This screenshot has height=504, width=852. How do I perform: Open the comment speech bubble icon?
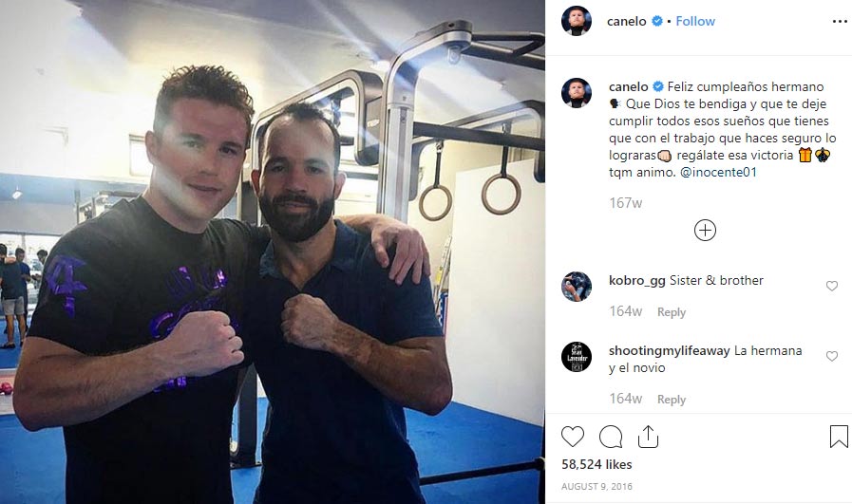pyautogui.click(x=611, y=437)
